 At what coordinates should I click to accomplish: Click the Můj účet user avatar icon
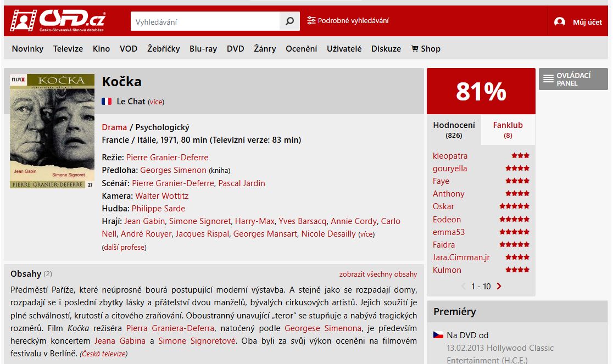[x=559, y=22]
